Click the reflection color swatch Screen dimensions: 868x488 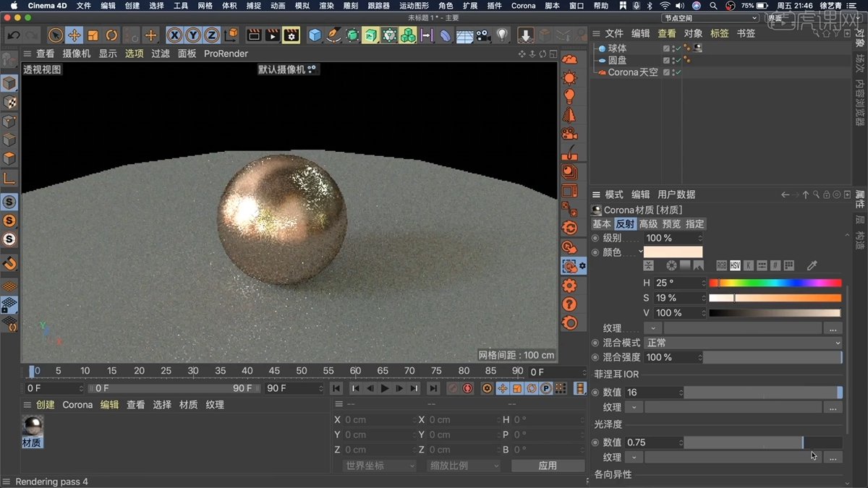(x=673, y=252)
